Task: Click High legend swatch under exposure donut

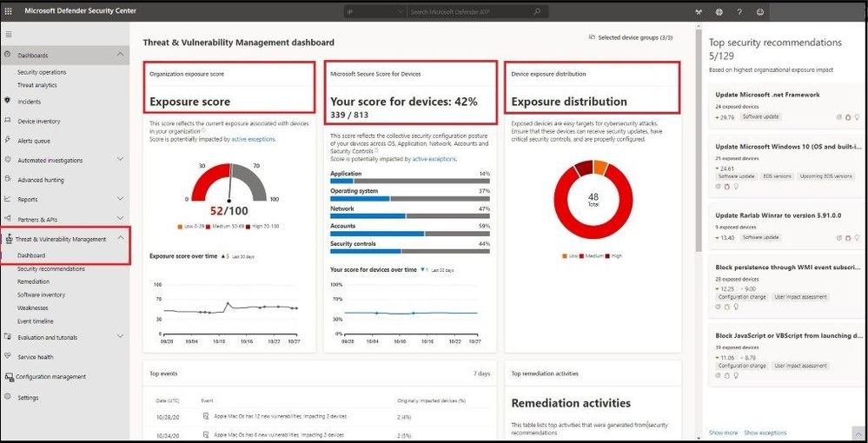Action: coord(609,256)
